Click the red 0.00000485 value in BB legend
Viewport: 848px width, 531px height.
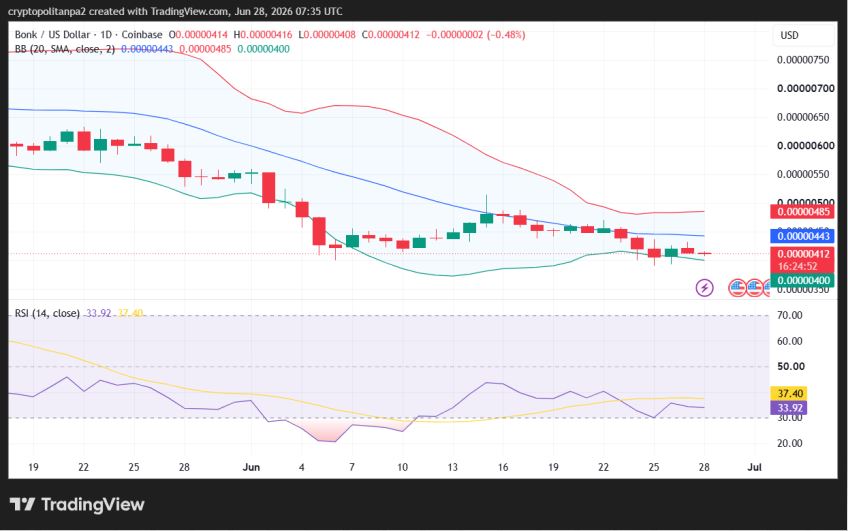pos(205,49)
